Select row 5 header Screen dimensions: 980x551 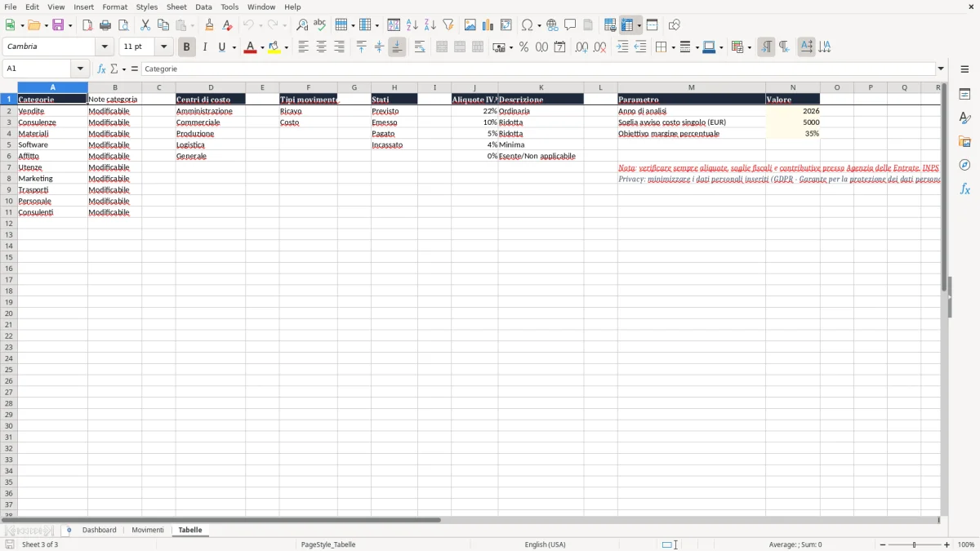(9, 144)
